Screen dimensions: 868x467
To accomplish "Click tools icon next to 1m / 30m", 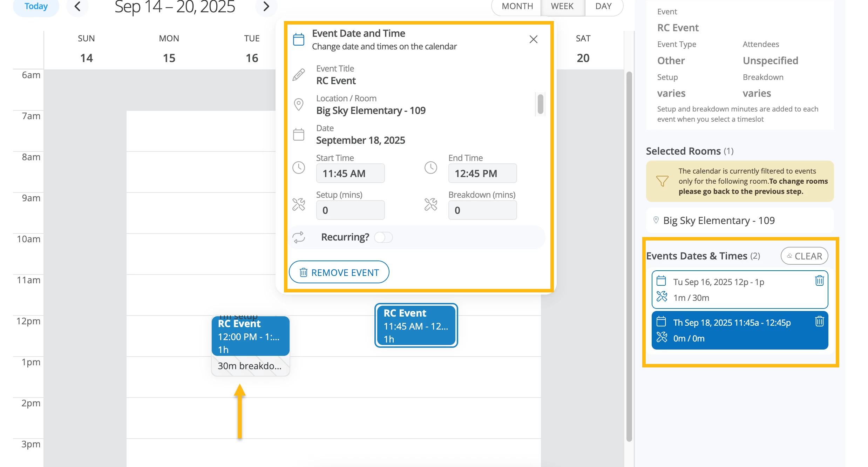I will (662, 297).
